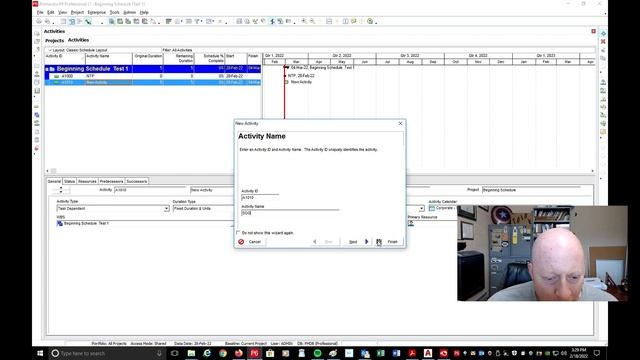Screen dimensions: 640x360
Task: Collapse the Beginning Schedule Test 1 group
Action: (47, 69)
